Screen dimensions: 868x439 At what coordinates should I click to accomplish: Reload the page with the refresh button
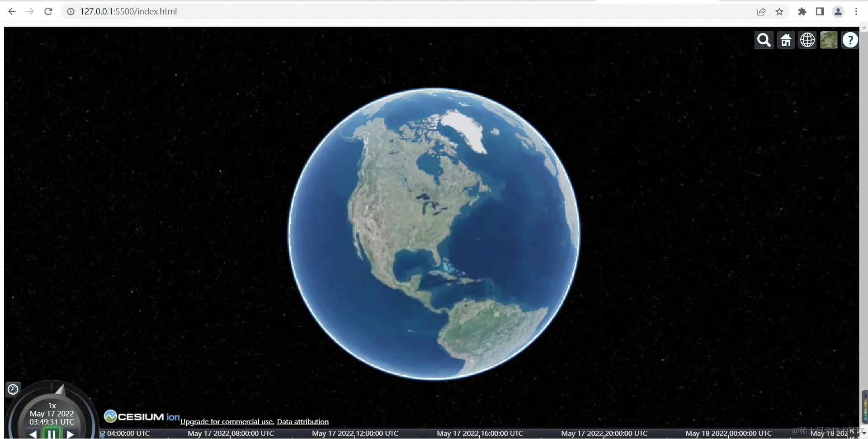tap(48, 12)
